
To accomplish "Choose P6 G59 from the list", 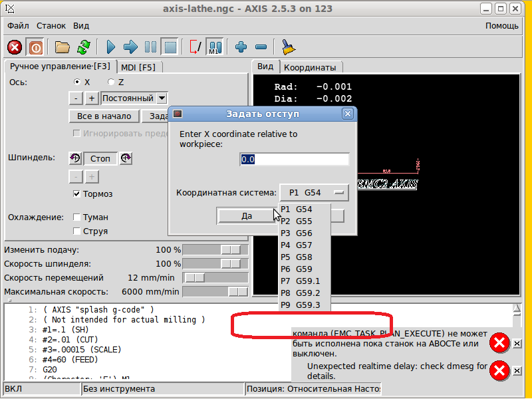I will coord(305,269).
